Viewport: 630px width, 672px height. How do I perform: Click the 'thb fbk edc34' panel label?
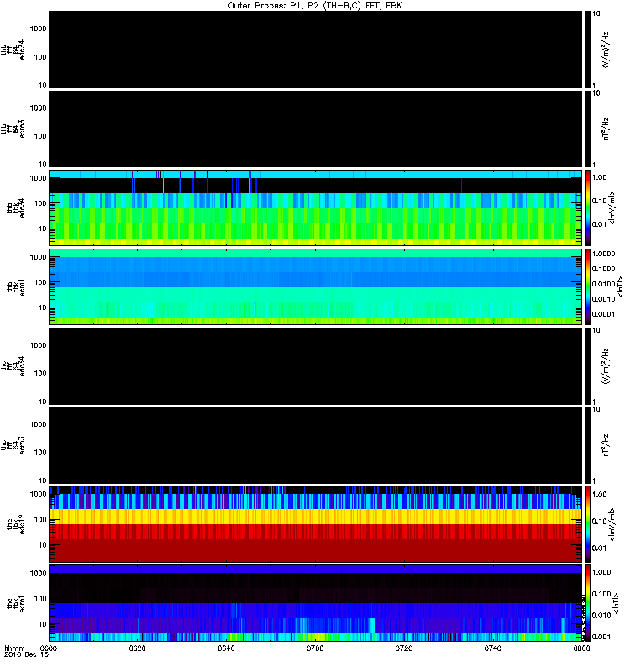(x=16, y=207)
